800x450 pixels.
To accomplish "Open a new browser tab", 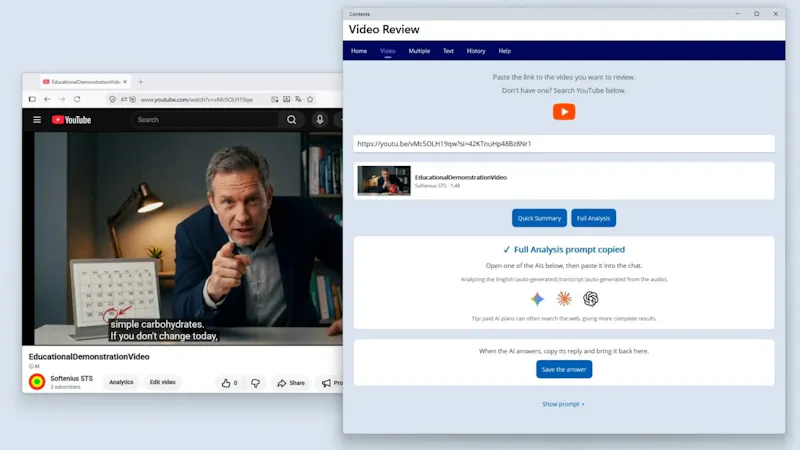I will point(141,82).
